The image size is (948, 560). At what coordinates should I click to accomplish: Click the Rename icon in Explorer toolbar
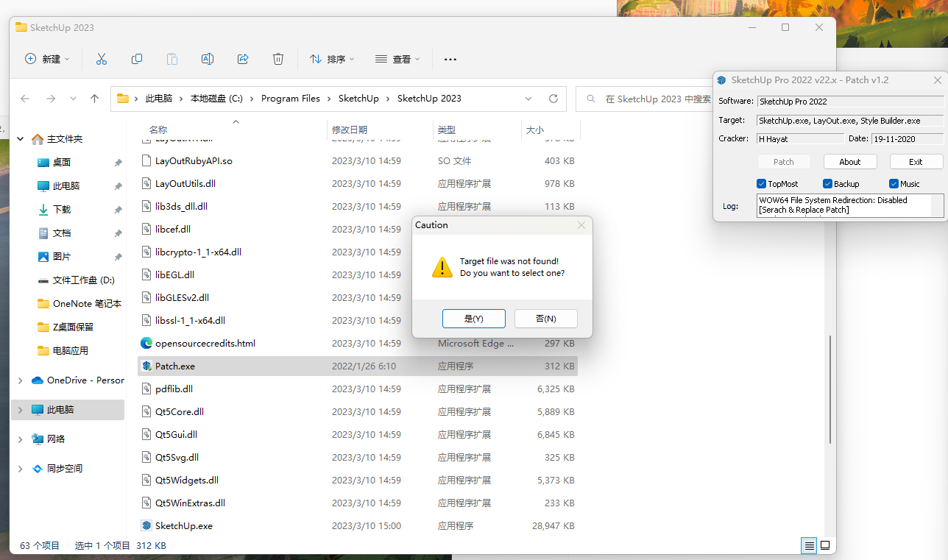pos(208,59)
